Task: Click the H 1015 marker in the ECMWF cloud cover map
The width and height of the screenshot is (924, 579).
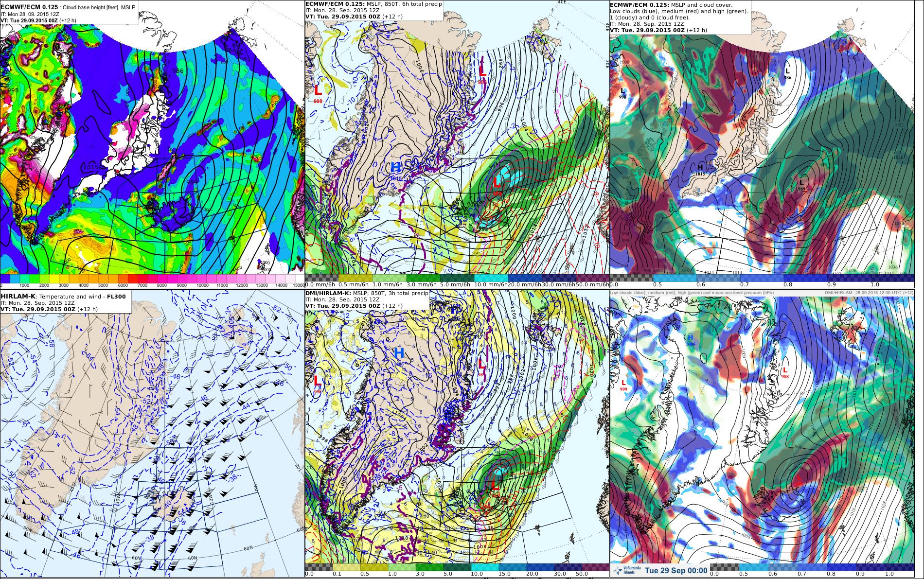Action: pos(700,170)
